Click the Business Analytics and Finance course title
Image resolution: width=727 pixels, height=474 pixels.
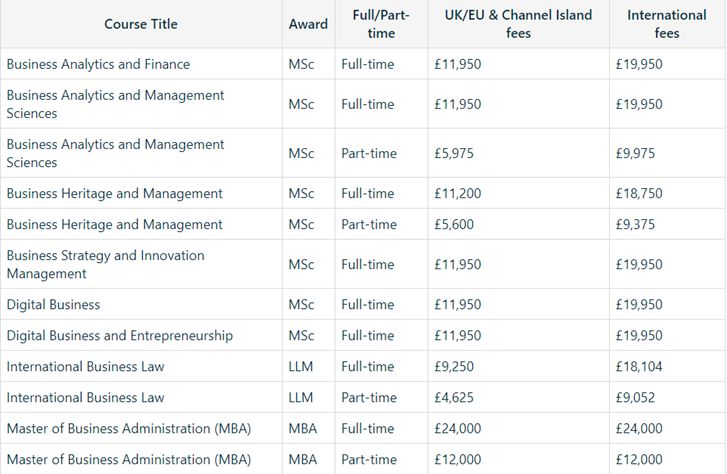pos(98,64)
